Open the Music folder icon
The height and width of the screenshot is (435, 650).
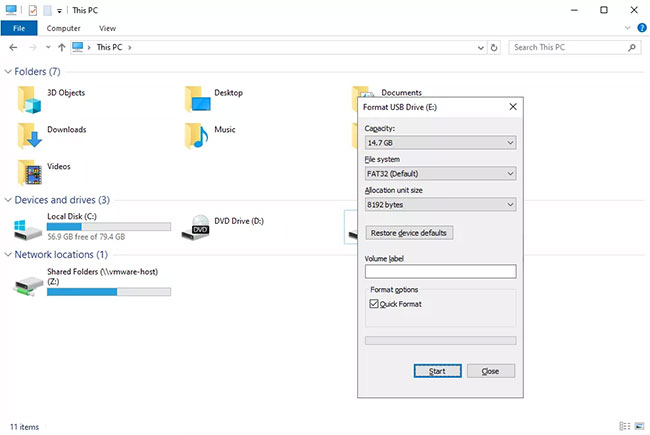pos(198,135)
